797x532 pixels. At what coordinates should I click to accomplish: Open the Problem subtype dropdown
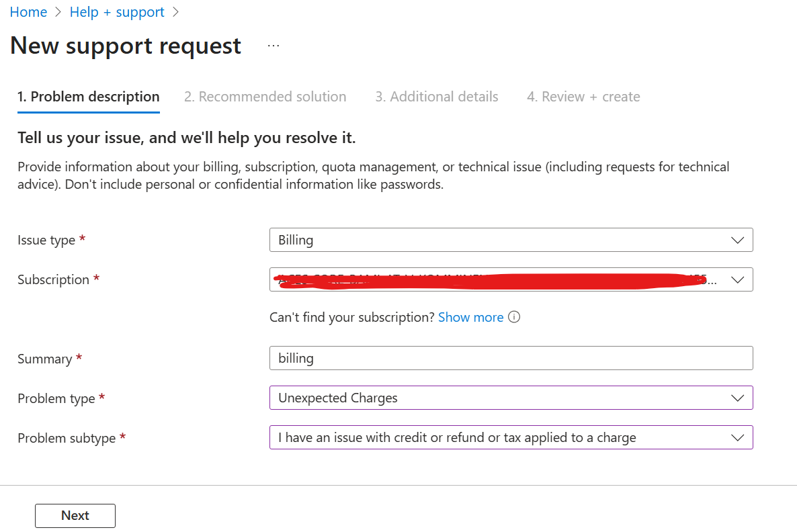[x=497, y=437]
